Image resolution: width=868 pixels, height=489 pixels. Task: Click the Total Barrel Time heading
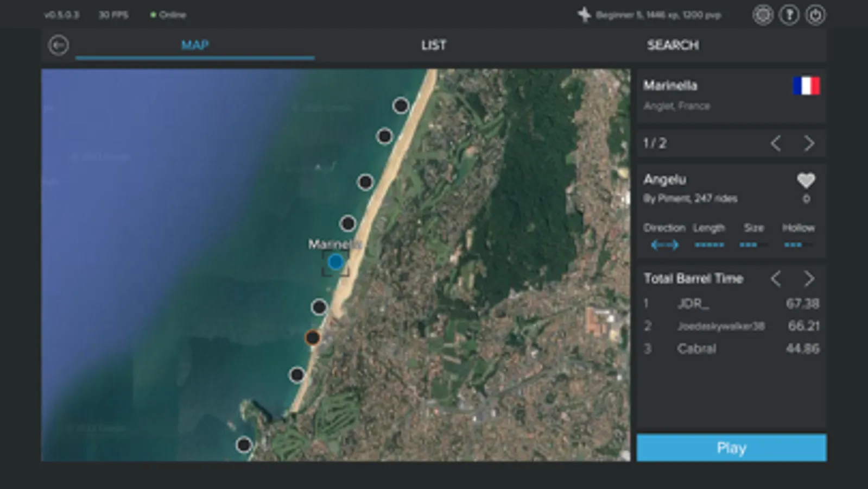693,279
